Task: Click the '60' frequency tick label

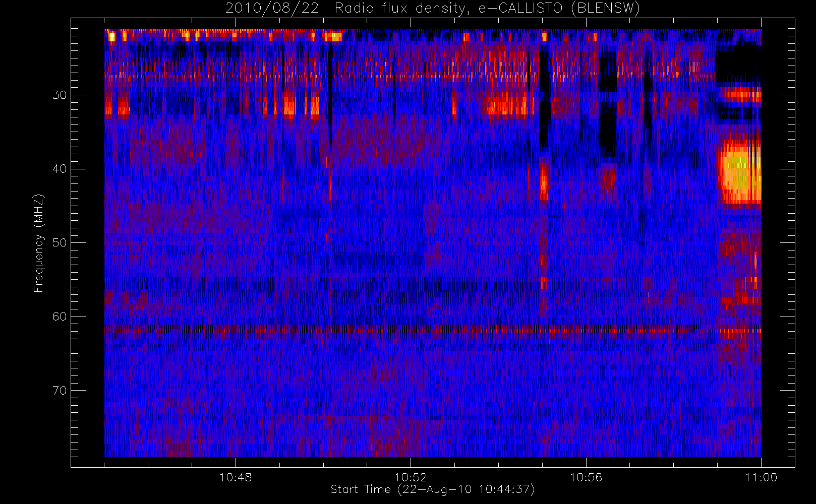Action: click(x=60, y=317)
